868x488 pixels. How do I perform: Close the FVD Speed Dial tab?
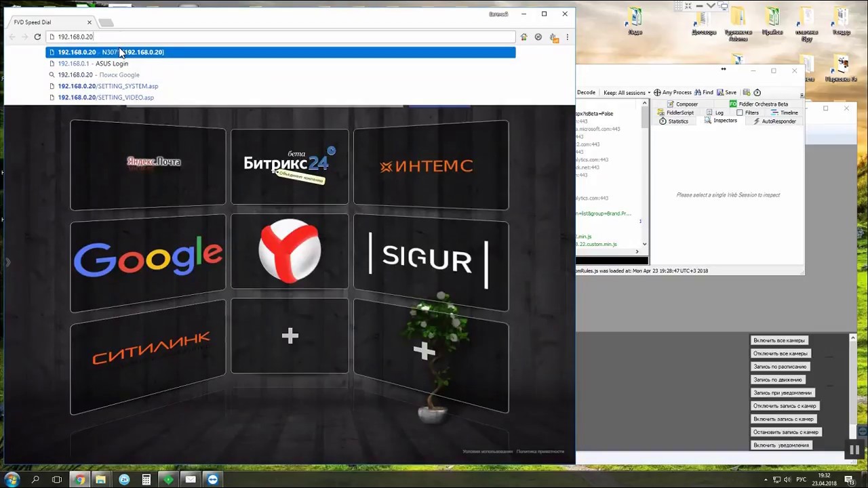pyautogui.click(x=89, y=22)
